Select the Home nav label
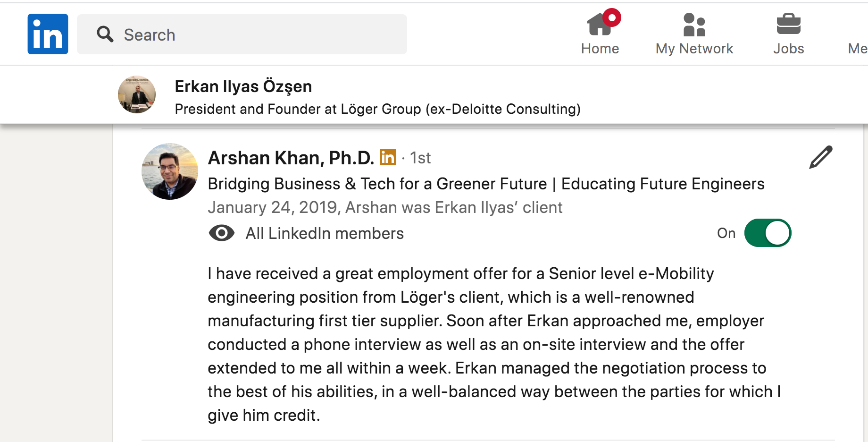Image resolution: width=868 pixels, height=442 pixels. pyautogui.click(x=600, y=49)
